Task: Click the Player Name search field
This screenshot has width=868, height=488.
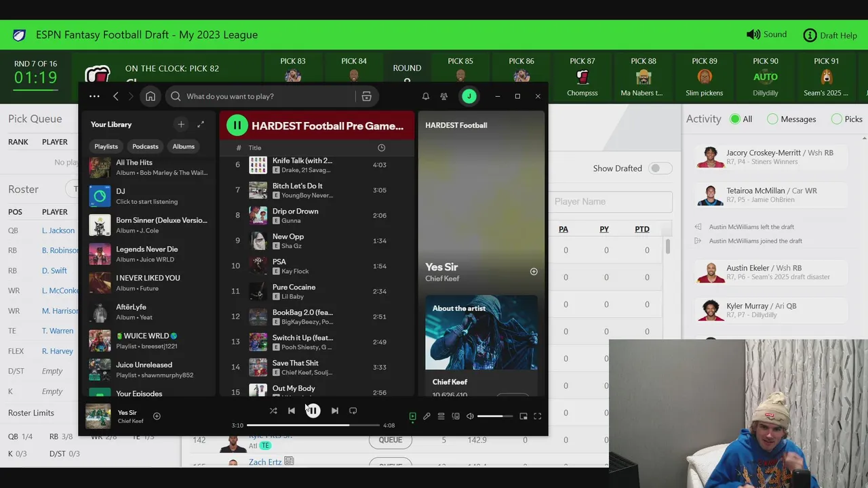Action: pyautogui.click(x=610, y=201)
